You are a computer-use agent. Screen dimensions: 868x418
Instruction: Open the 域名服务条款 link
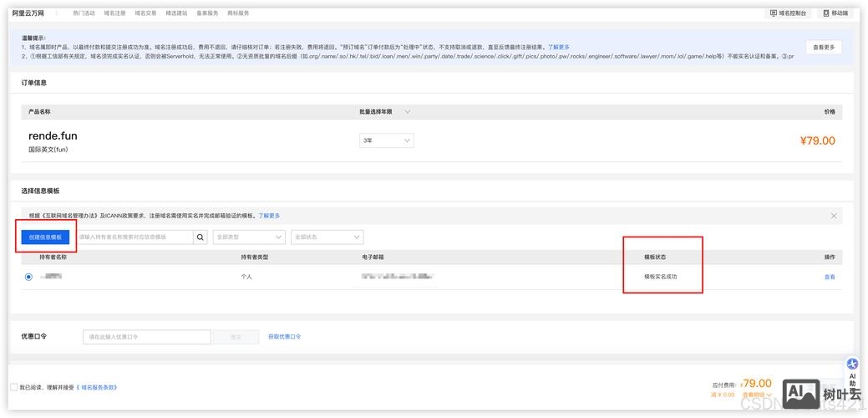[98, 387]
